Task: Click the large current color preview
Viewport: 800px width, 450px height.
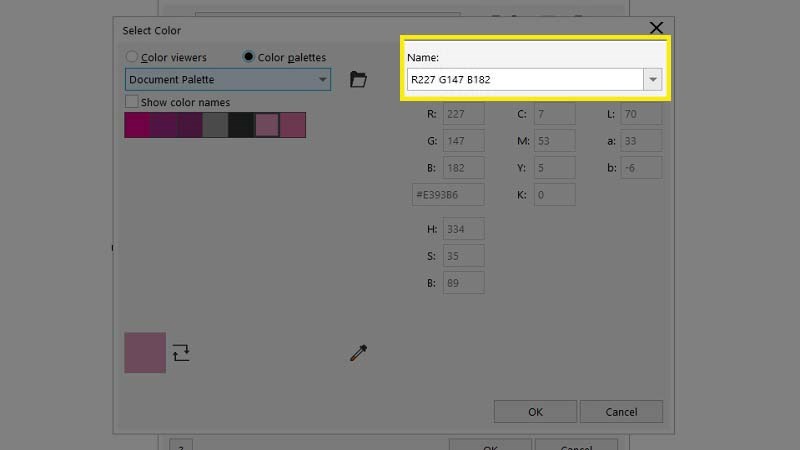Action: (x=145, y=353)
